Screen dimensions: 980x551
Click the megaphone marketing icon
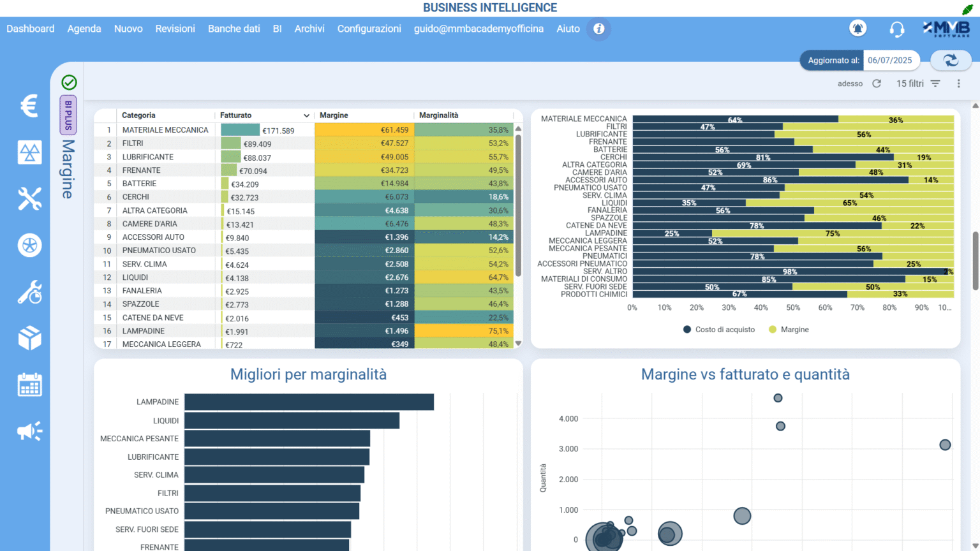point(29,432)
